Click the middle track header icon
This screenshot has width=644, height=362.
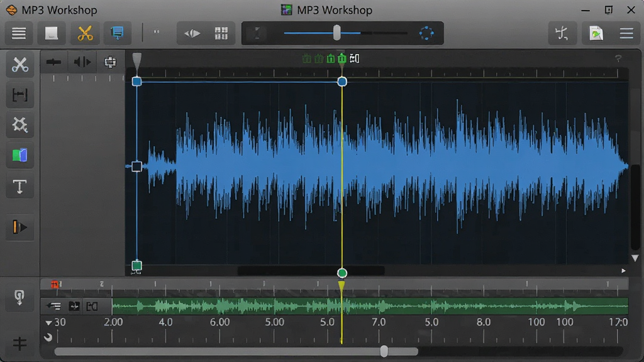[x=74, y=306]
